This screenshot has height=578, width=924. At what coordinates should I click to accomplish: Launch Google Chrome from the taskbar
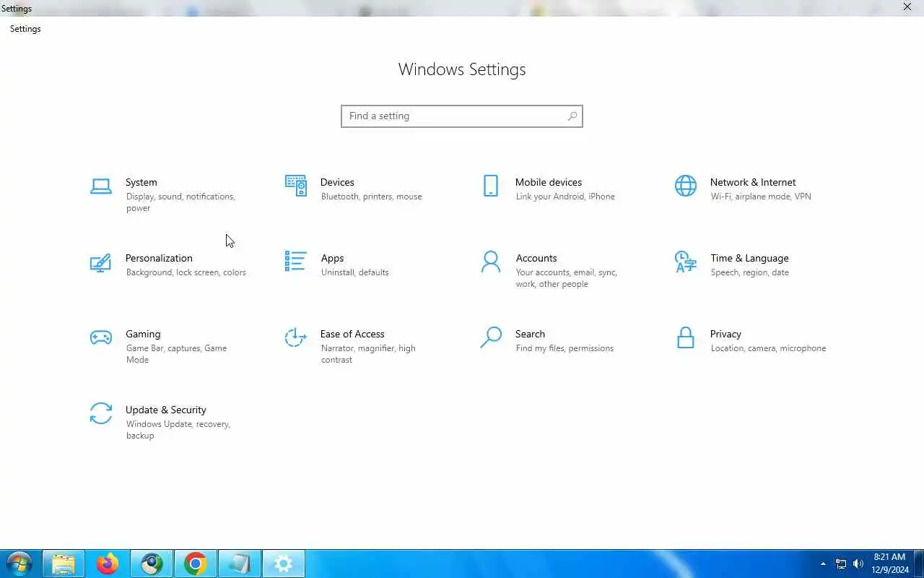pos(195,564)
